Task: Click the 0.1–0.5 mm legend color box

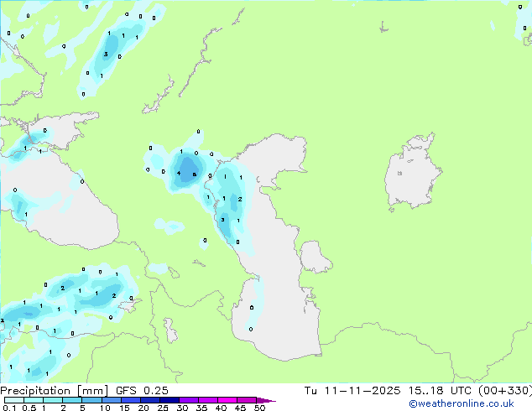Action: tap(14, 400)
